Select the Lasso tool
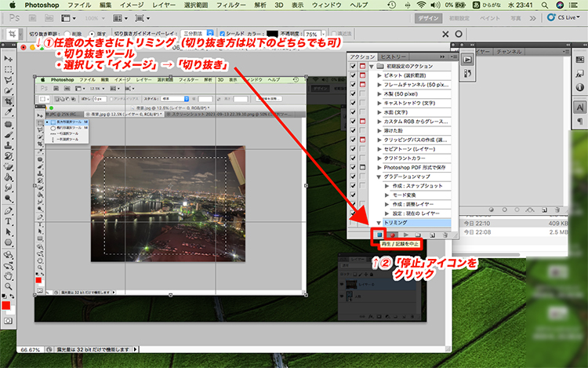 [x=9, y=80]
